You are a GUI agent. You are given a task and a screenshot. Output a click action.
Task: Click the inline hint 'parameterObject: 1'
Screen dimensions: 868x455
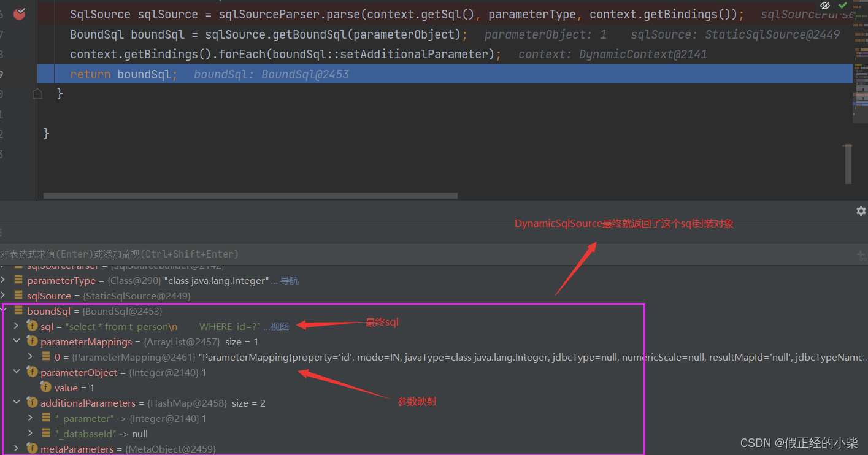click(545, 34)
